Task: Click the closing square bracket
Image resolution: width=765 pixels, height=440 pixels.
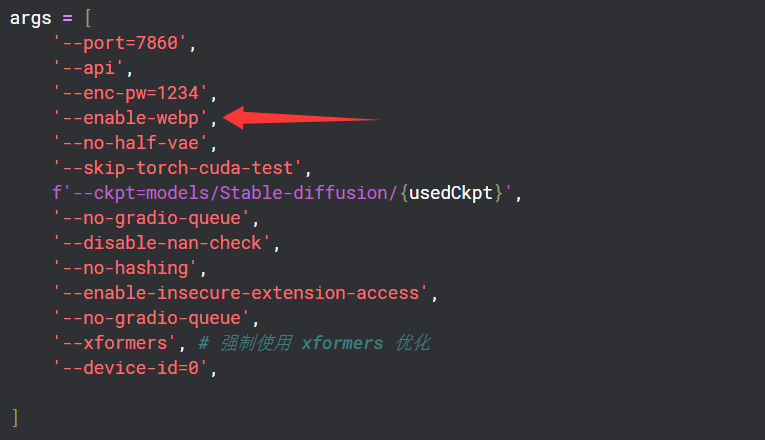Action: coord(15,416)
